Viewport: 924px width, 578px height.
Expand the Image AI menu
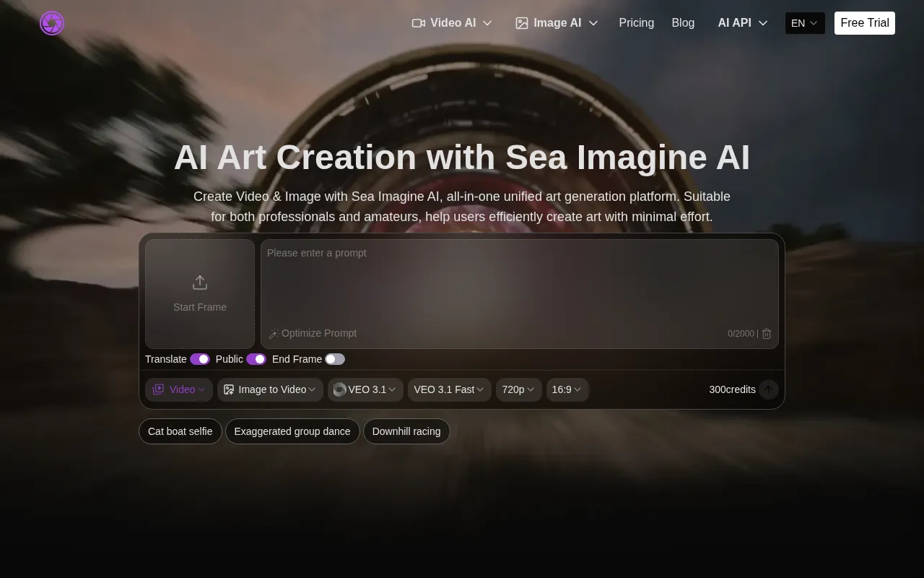[x=557, y=23]
